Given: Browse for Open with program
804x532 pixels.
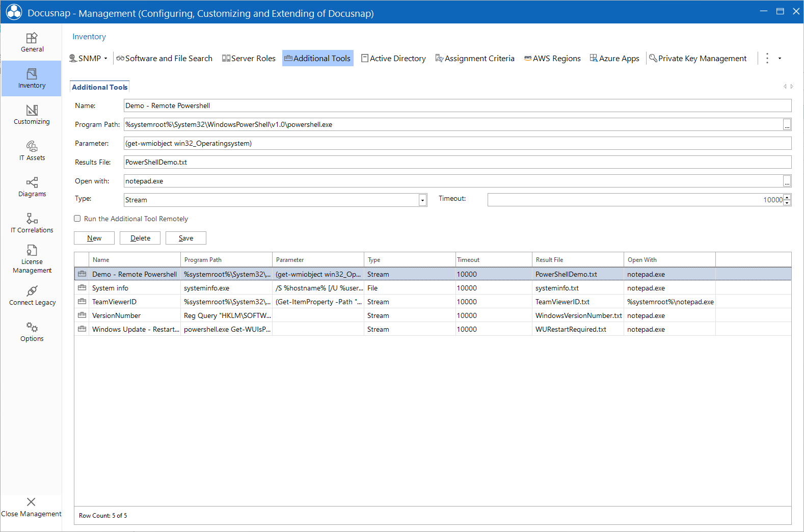Looking at the screenshot, I should [787, 181].
